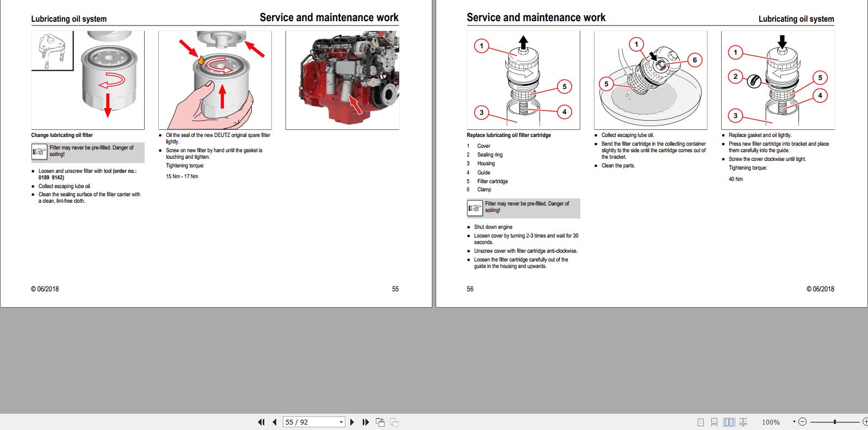Viewport: 868px width, 430px height.
Task: Go to the next page
Action: [352, 422]
